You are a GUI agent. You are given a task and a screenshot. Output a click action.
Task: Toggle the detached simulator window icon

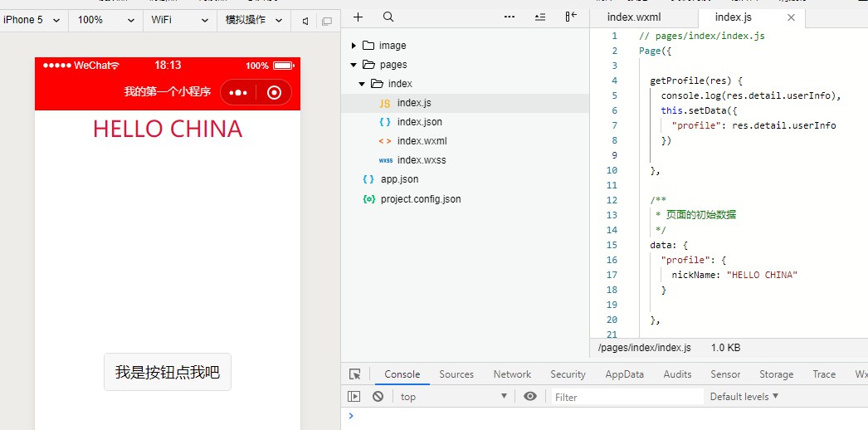326,20
